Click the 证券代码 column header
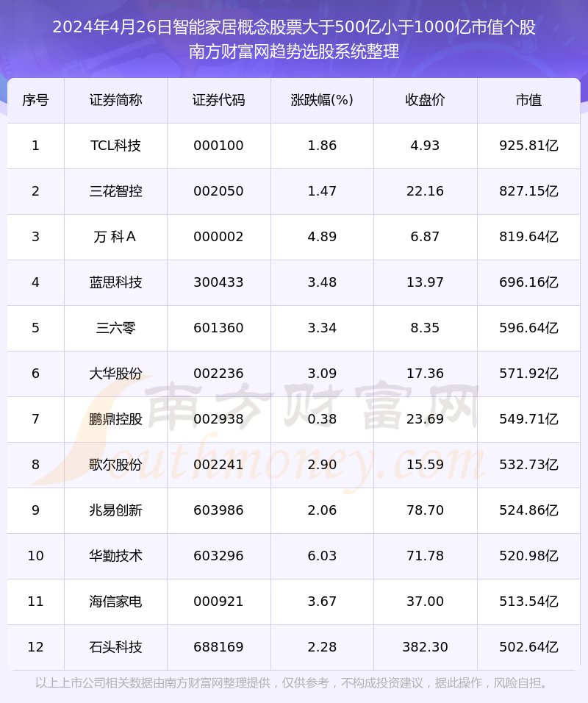The width and height of the screenshot is (588, 703). (218, 101)
